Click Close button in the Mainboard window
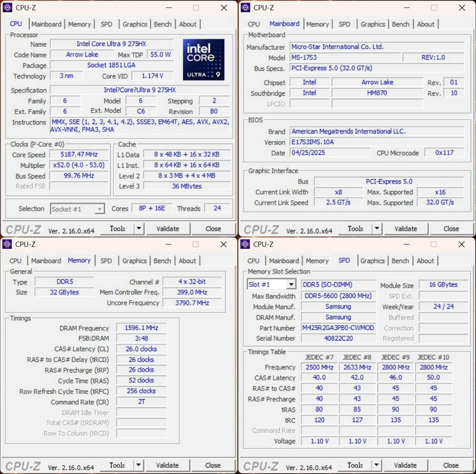Viewport: 476px width, 474px height. (451, 229)
